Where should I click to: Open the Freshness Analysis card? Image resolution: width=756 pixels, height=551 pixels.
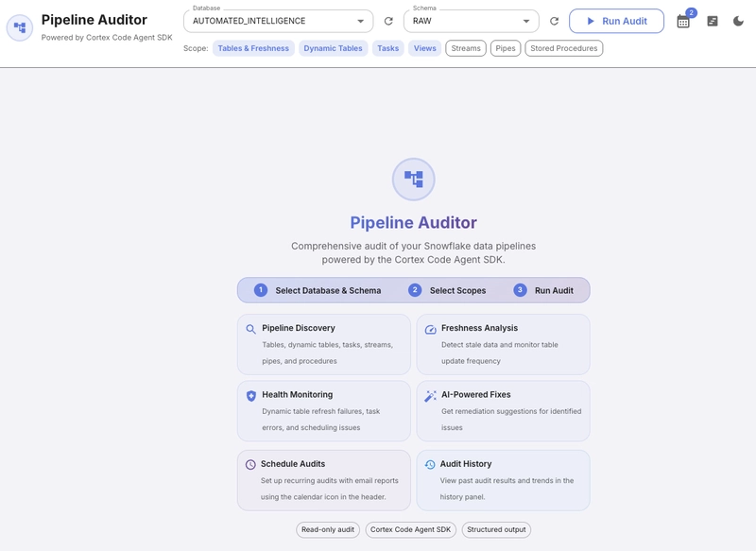[504, 345]
